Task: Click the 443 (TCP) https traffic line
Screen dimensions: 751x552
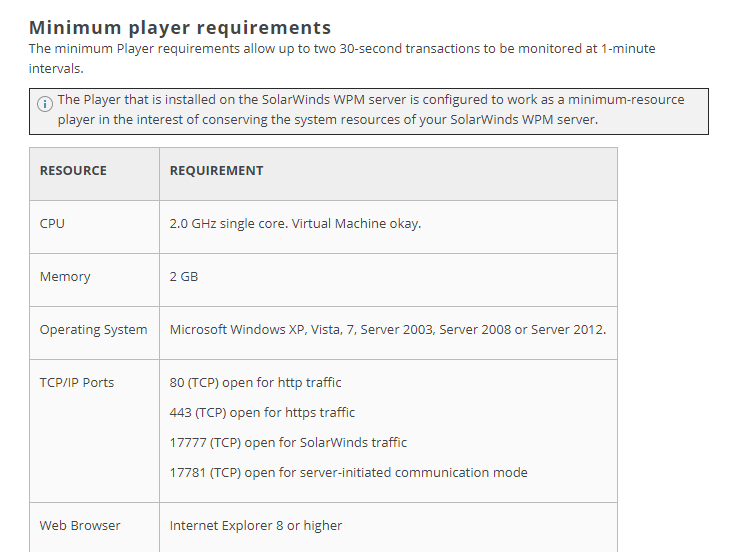Action: tap(262, 413)
